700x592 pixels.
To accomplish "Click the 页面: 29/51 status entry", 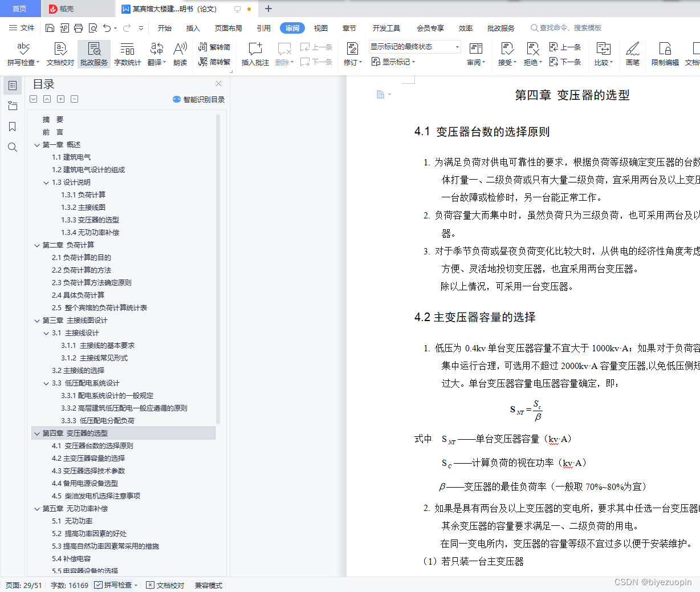I will pos(24,585).
